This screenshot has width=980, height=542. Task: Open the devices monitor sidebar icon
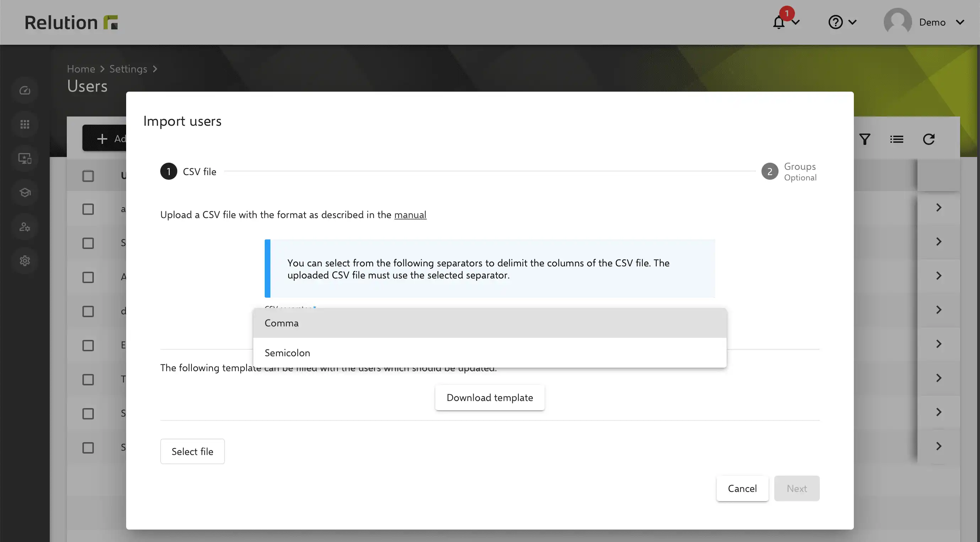[x=25, y=158]
